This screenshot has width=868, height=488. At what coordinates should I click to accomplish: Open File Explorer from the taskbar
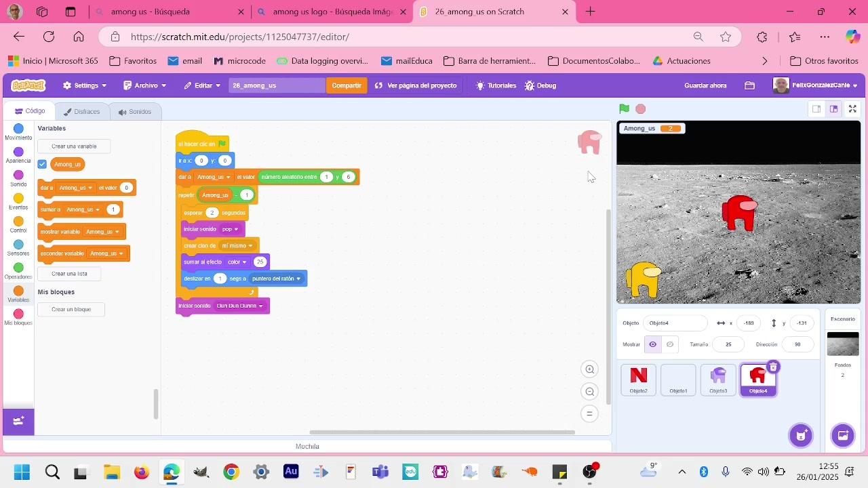[111, 472]
